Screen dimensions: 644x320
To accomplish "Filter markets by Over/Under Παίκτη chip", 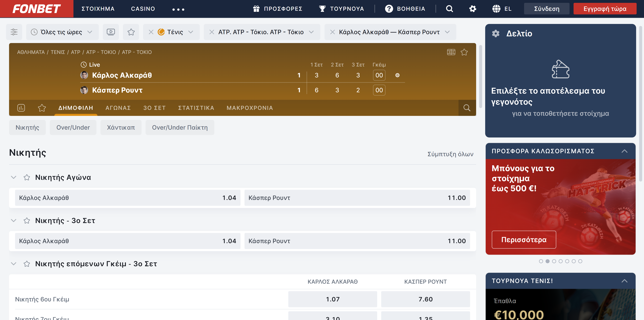I will point(180,128).
